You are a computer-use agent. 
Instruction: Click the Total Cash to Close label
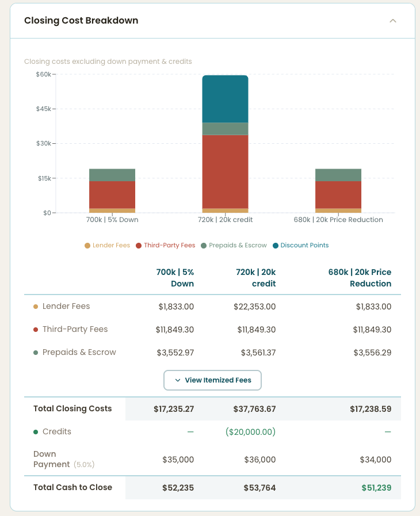[x=72, y=487]
